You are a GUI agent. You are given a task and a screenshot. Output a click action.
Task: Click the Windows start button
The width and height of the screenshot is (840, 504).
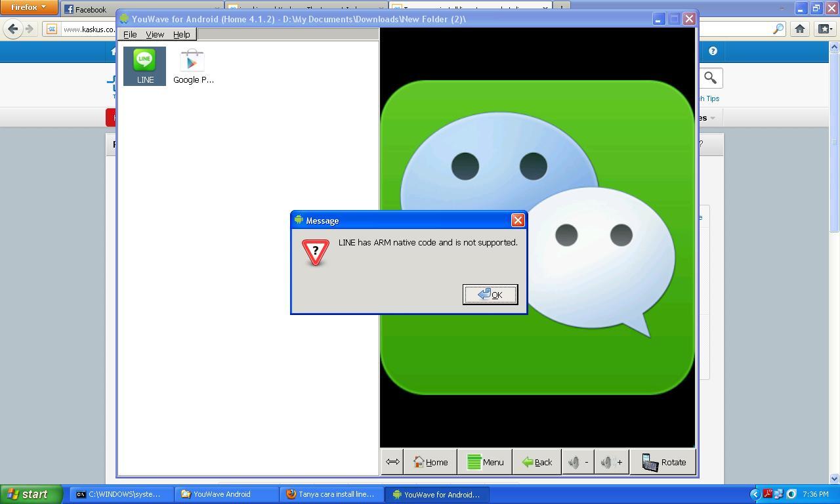(x=31, y=494)
